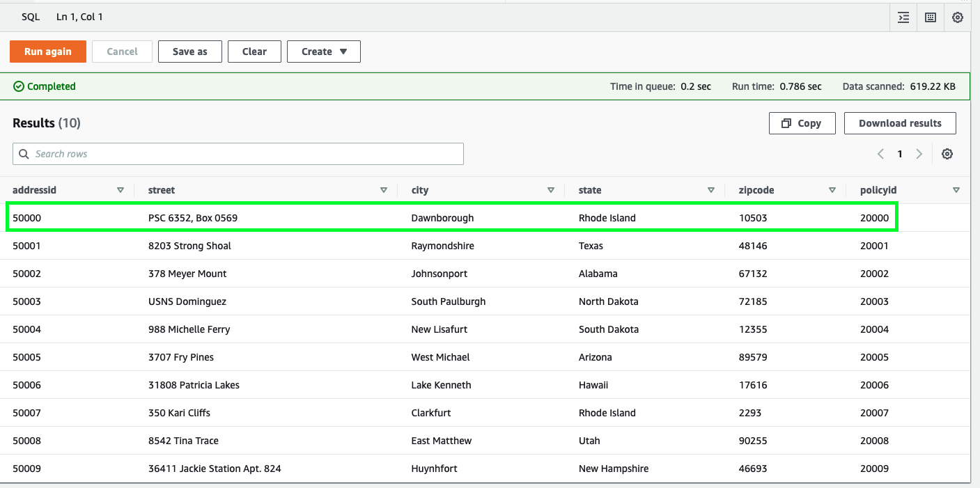Screen dimensions: 980x488
Task: Toggle sort arrow on the zipcode column
Action: coord(832,190)
